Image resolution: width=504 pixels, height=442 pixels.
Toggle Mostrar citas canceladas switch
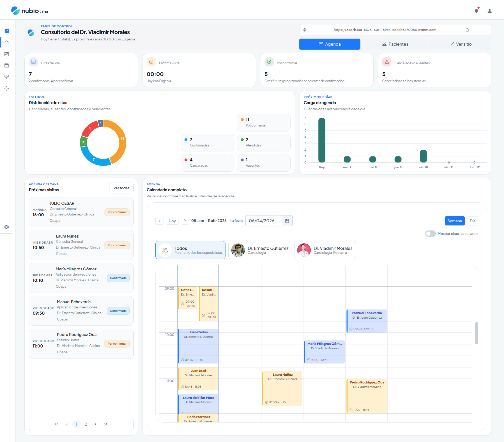tap(430, 234)
